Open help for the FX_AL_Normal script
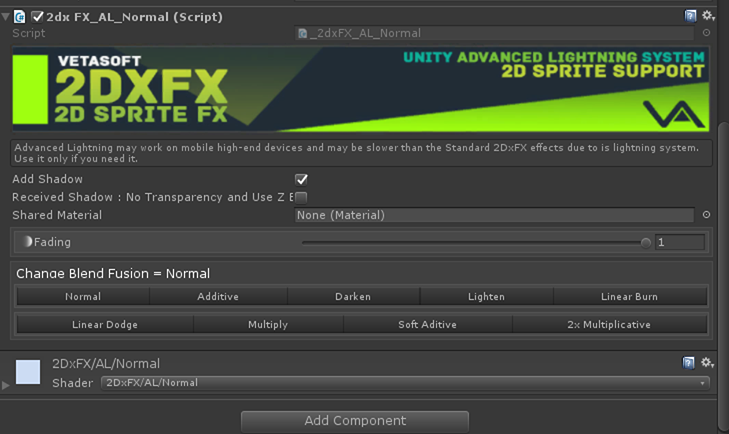 pyautogui.click(x=690, y=16)
